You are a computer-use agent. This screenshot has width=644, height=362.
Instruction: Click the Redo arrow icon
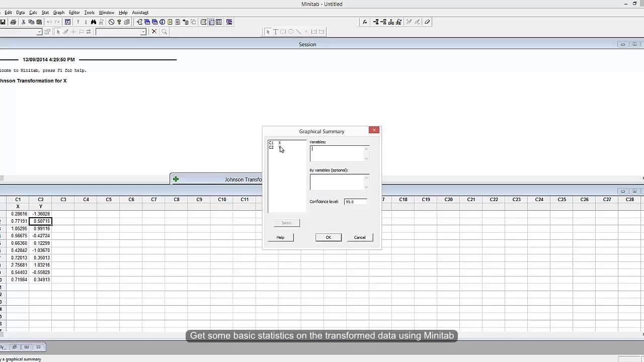point(57,22)
